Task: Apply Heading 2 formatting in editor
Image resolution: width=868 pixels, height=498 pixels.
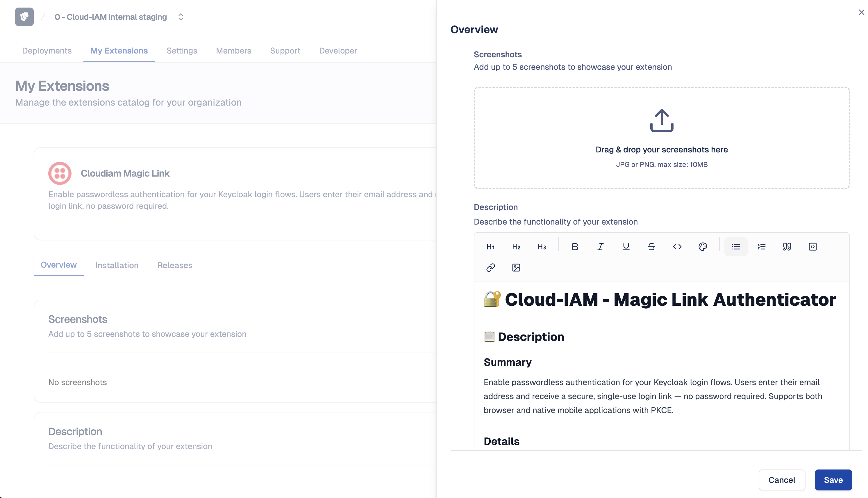Action: [516, 247]
